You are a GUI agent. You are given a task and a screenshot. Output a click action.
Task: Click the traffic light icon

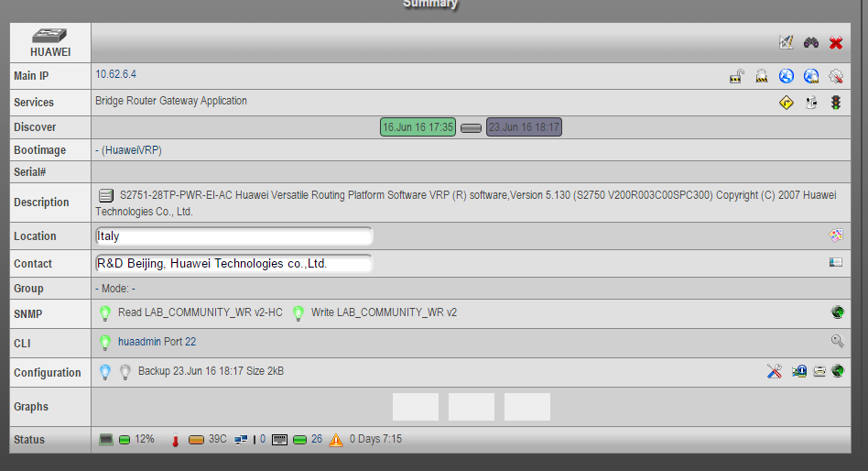836,103
